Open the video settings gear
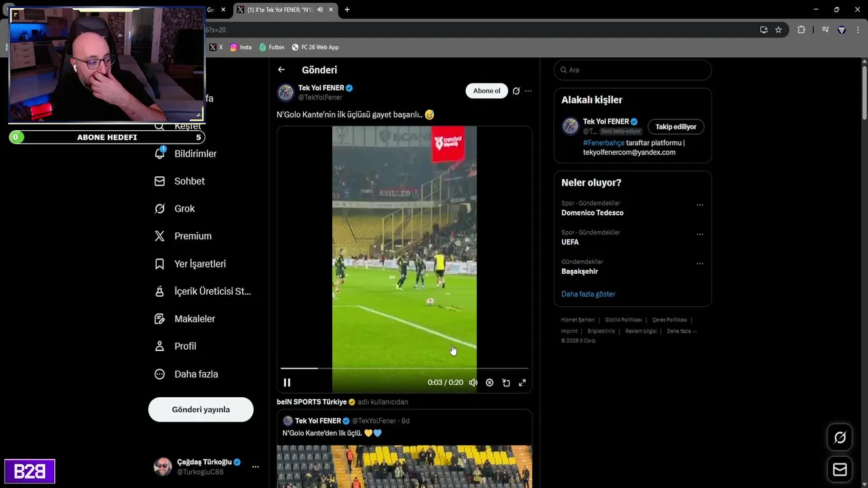Image resolution: width=868 pixels, height=488 pixels. [x=490, y=383]
